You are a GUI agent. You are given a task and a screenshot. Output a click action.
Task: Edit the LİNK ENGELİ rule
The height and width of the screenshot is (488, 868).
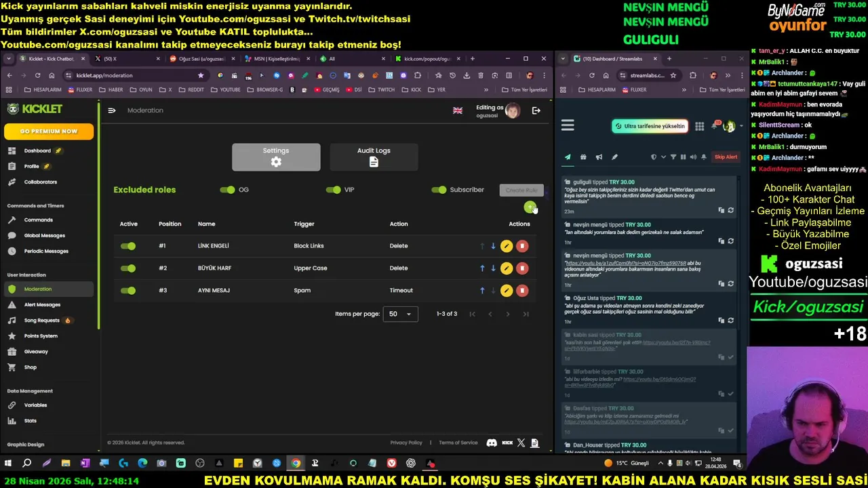(507, 246)
